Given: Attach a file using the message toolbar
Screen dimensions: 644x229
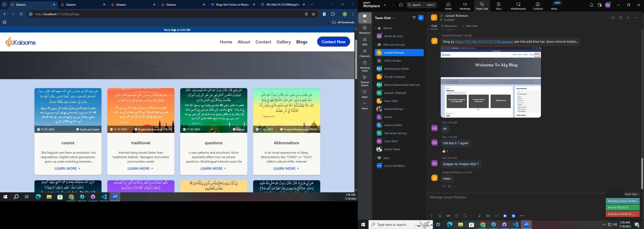Looking at the screenshot, I should pyautogui.click(x=457, y=216).
